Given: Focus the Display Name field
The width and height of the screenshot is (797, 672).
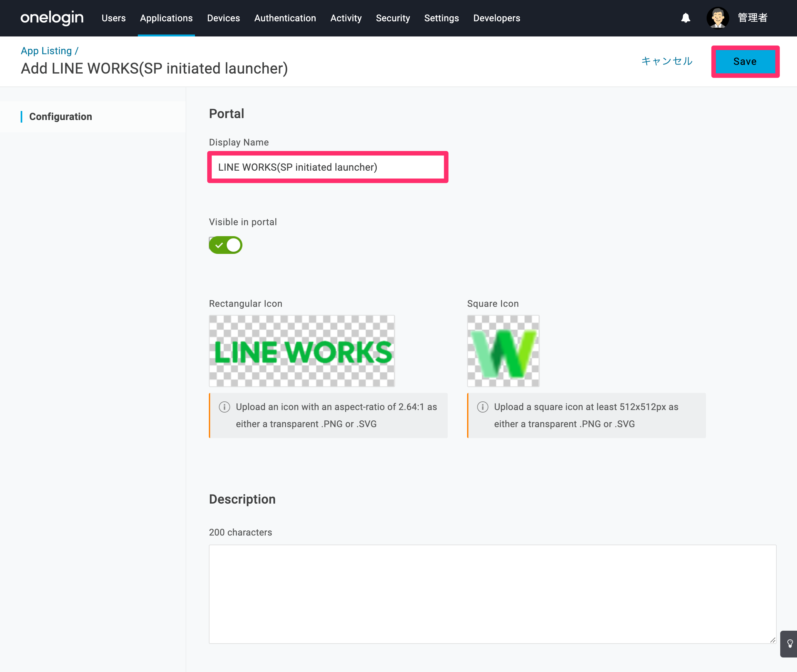Looking at the screenshot, I should click(327, 167).
